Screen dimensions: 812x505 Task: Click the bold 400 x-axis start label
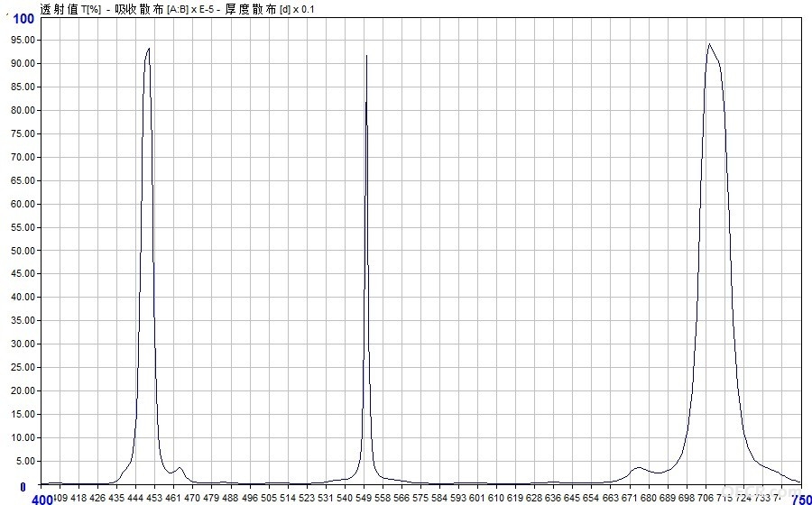click(42, 500)
